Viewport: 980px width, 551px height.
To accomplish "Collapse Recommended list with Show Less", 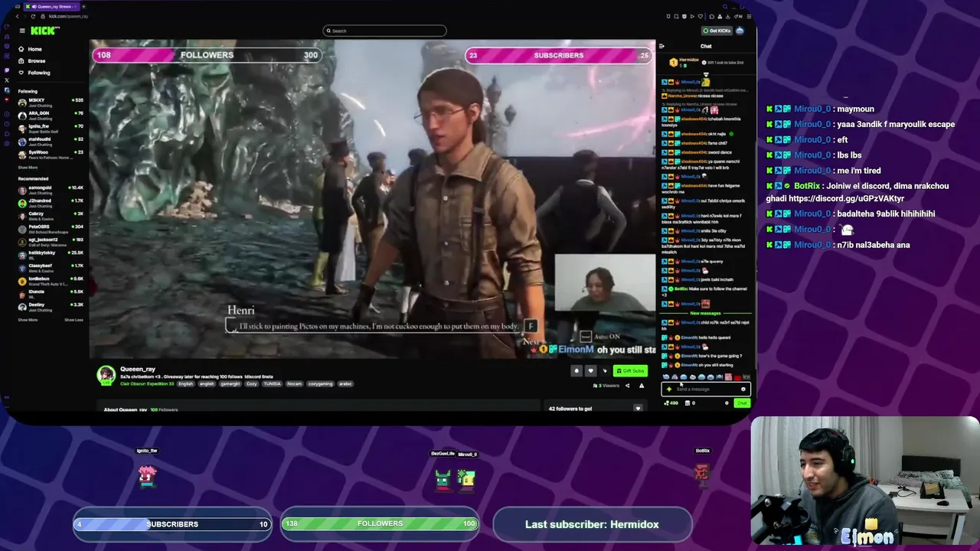I will (x=73, y=320).
